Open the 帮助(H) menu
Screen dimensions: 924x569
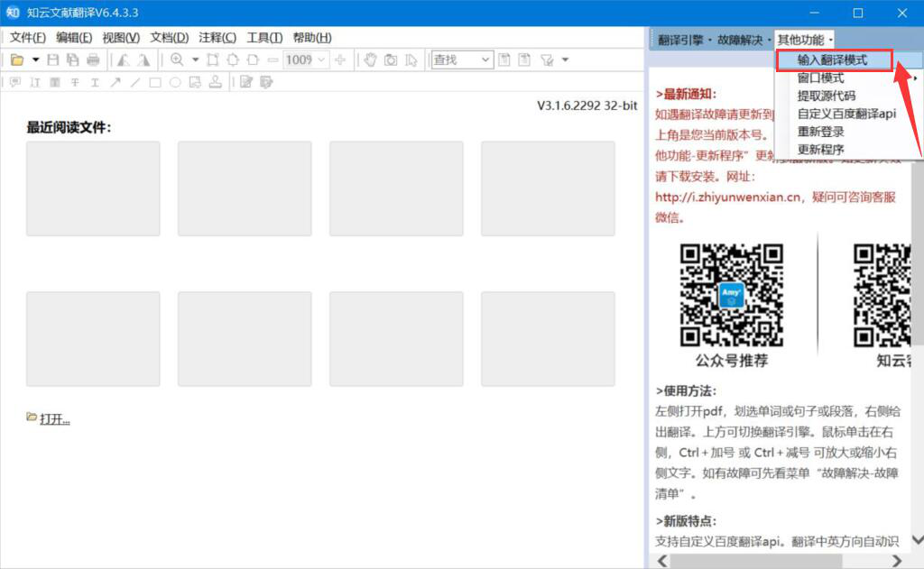[312, 38]
